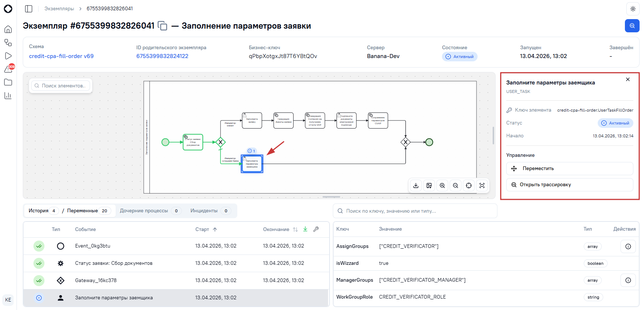This screenshot has width=644, height=310.
Task: Click the WorkGroupRole variable value CREDIT_VERIFICATOR_ROLE
Action: pos(413,297)
